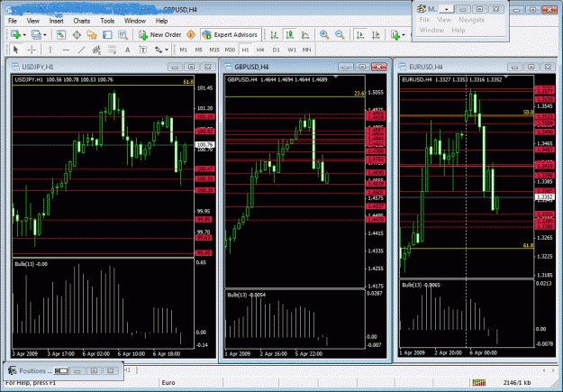The height and width of the screenshot is (392, 563).
Task: Zoom out on the active chart
Action: [x=340, y=35]
